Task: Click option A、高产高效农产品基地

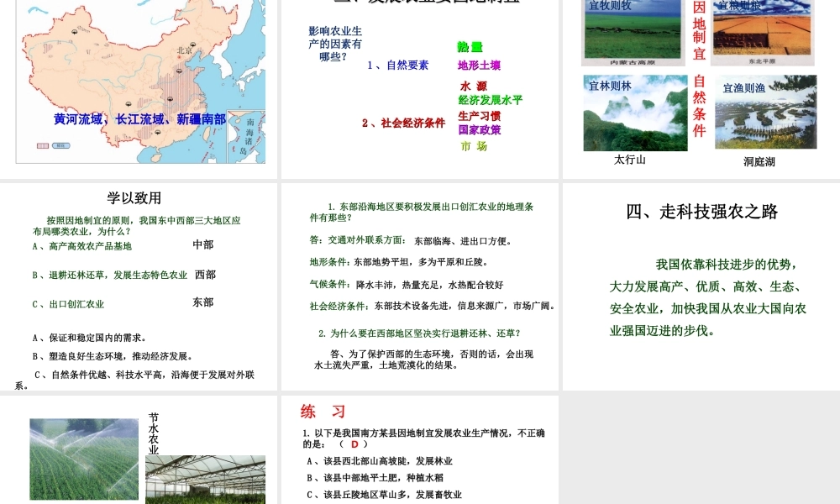Action: pyautogui.click(x=82, y=246)
